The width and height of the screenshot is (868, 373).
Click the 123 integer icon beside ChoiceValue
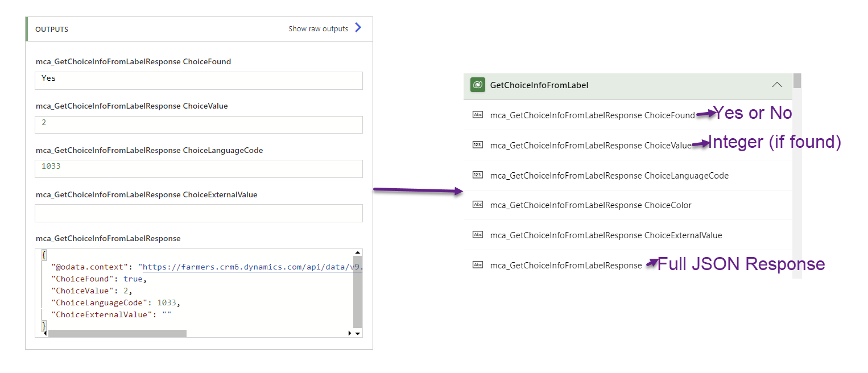click(478, 145)
